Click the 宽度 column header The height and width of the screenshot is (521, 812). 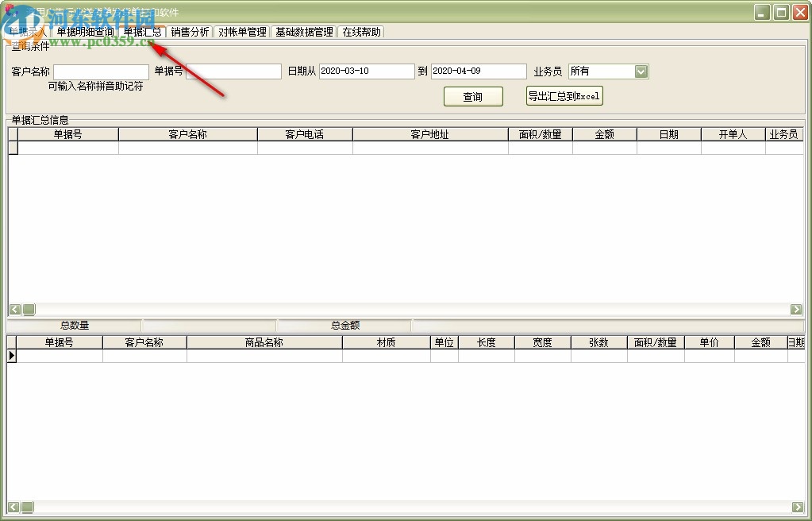(x=542, y=342)
